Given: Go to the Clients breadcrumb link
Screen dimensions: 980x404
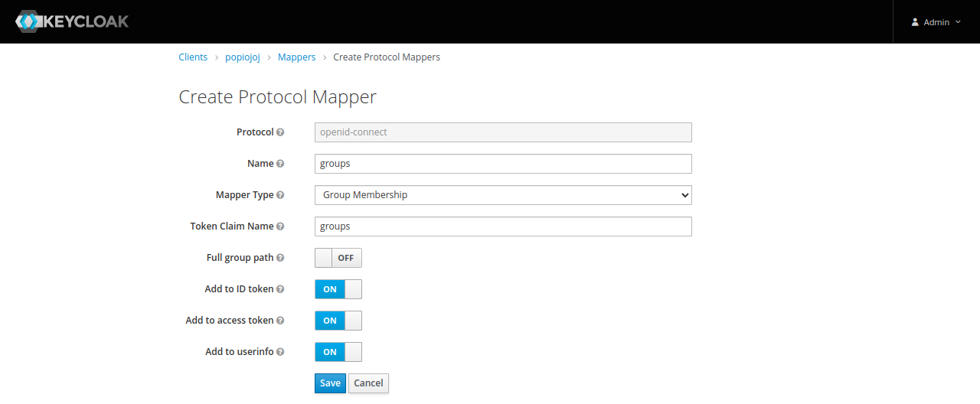Looking at the screenshot, I should pos(193,57).
